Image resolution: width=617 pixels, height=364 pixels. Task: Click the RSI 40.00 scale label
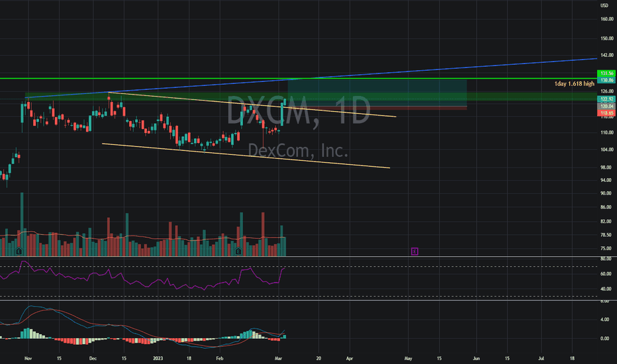pos(607,289)
